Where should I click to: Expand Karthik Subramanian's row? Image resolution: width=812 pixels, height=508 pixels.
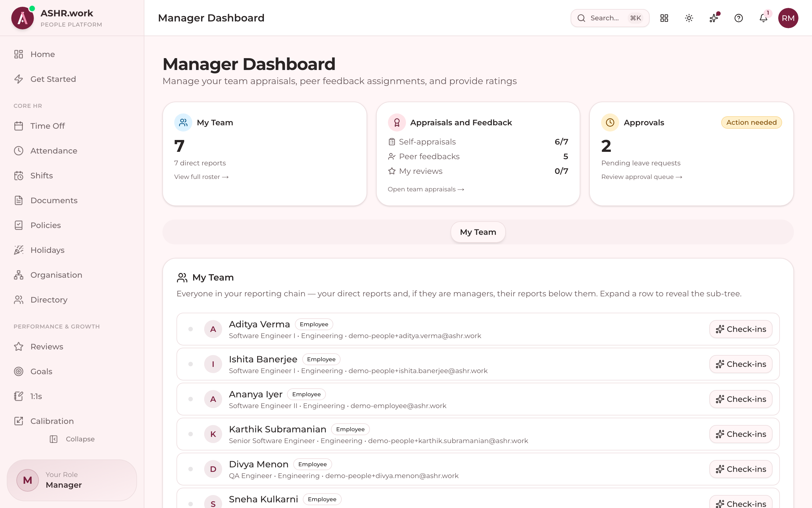pos(191,434)
